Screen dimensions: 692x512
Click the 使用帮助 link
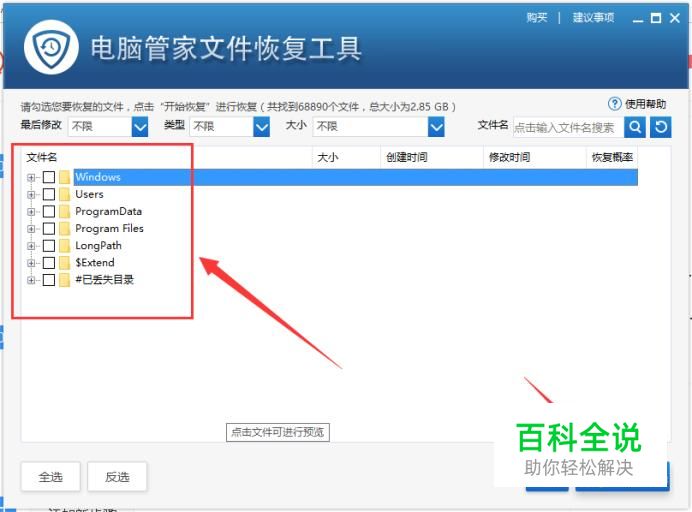[645, 104]
